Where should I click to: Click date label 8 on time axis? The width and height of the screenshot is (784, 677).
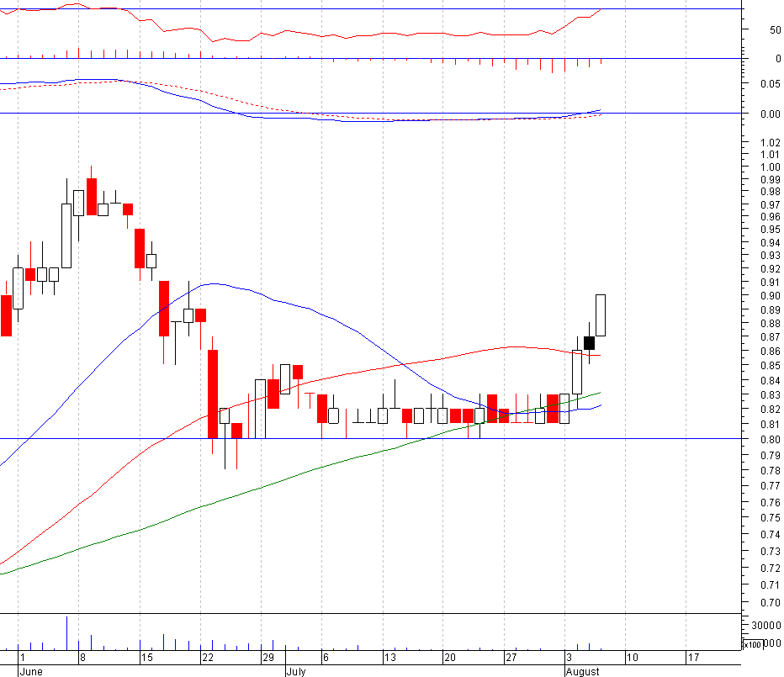coord(82,657)
